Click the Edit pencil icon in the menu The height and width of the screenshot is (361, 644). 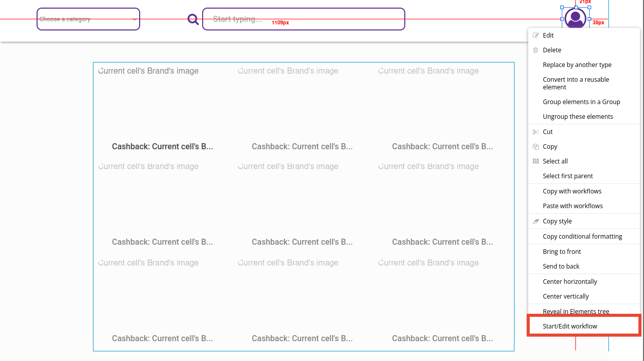(x=535, y=35)
